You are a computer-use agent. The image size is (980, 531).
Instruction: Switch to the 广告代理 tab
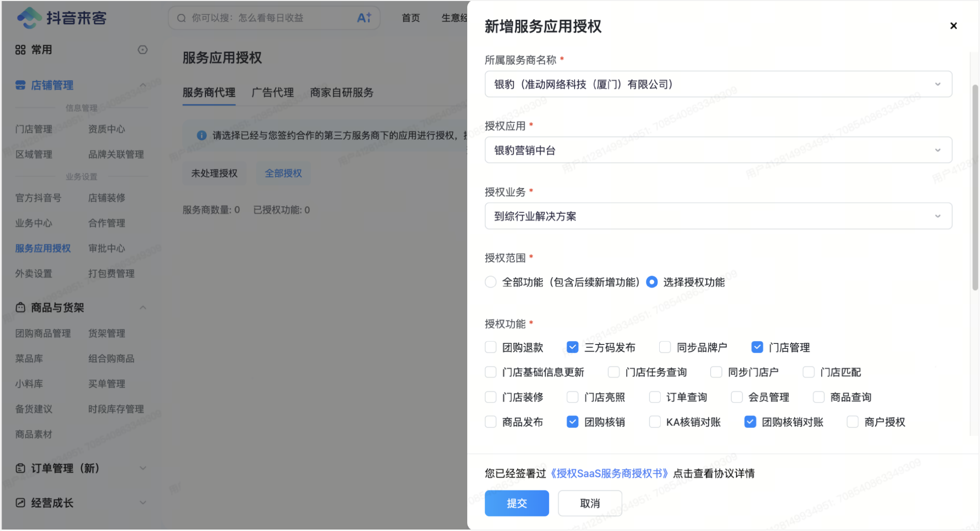click(x=272, y=92)
